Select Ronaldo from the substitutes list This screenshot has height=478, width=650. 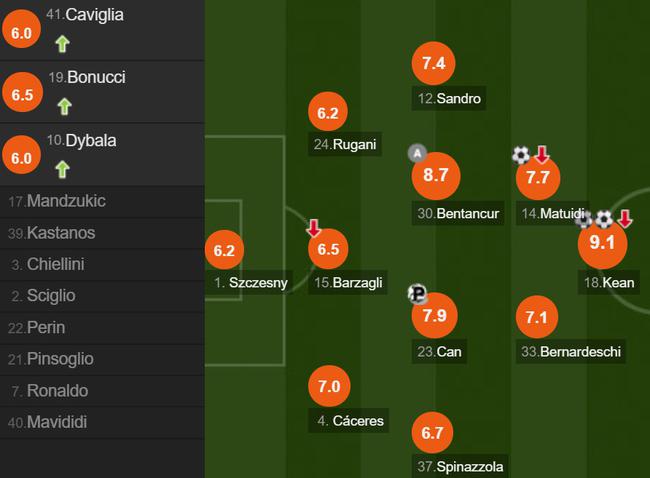coord(58,391)
